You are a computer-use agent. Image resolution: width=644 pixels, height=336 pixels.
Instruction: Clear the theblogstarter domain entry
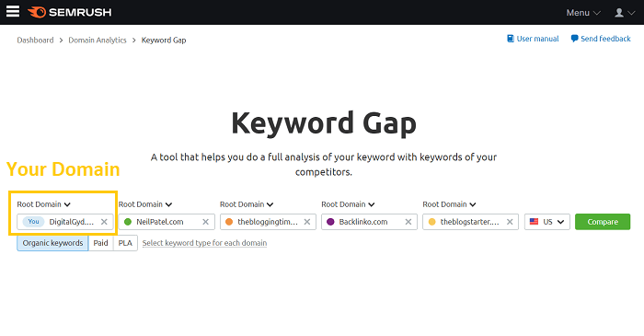pos(510,222)
